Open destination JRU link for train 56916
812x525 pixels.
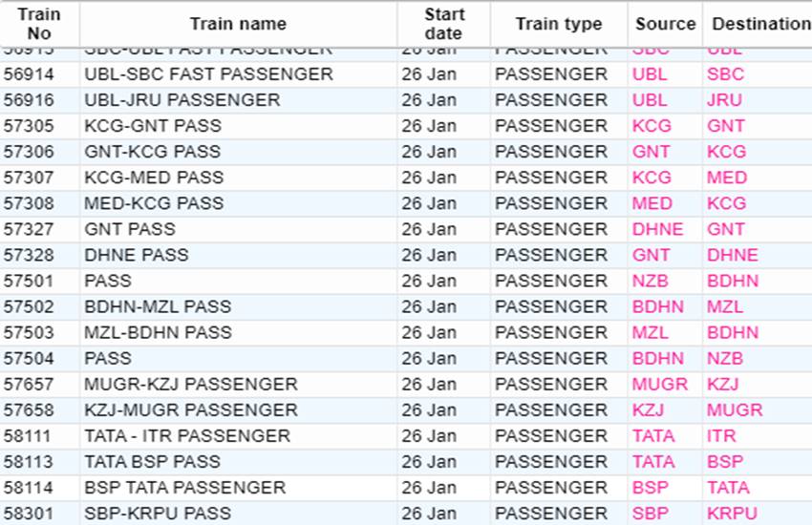724,100
